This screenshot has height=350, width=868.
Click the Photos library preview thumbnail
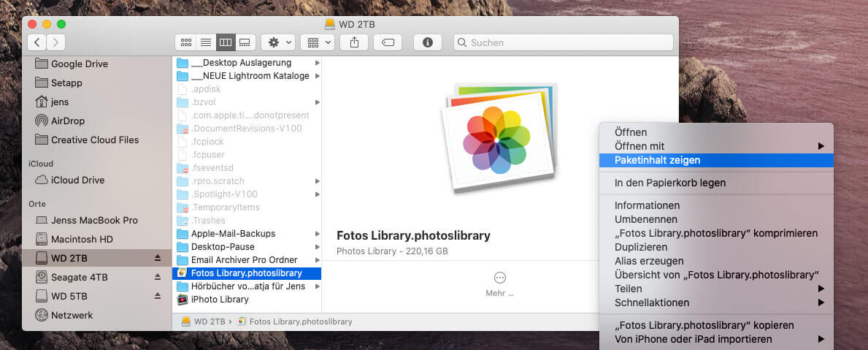tap(499, 137)
